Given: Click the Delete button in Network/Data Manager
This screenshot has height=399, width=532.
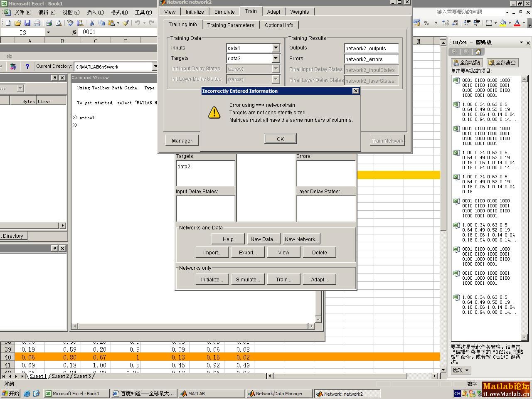Looking at the screenshot, I should [320, 252].
